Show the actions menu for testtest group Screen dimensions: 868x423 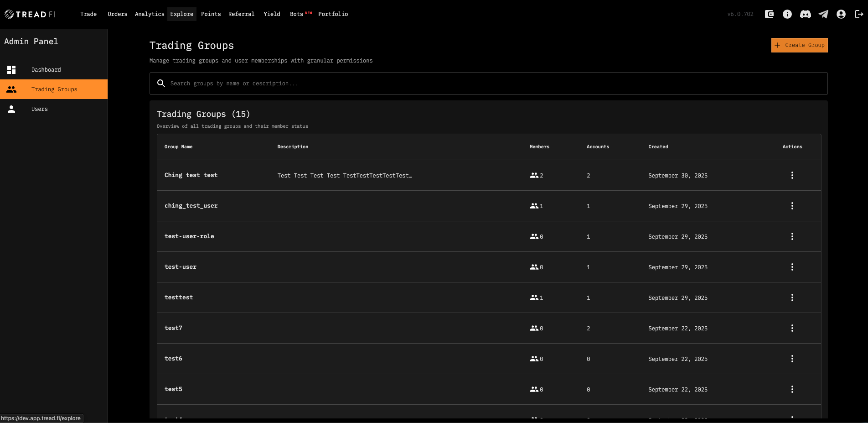pos(792,298)
